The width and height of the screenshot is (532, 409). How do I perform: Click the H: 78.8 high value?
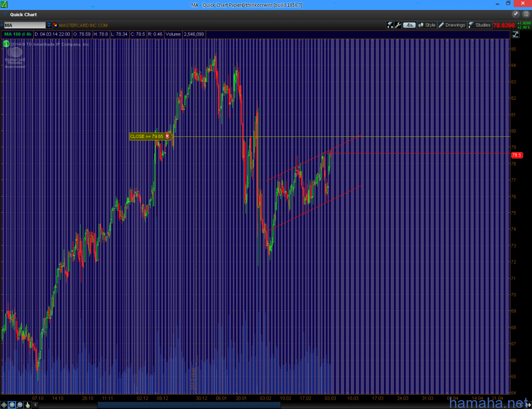tap(100, 34)
